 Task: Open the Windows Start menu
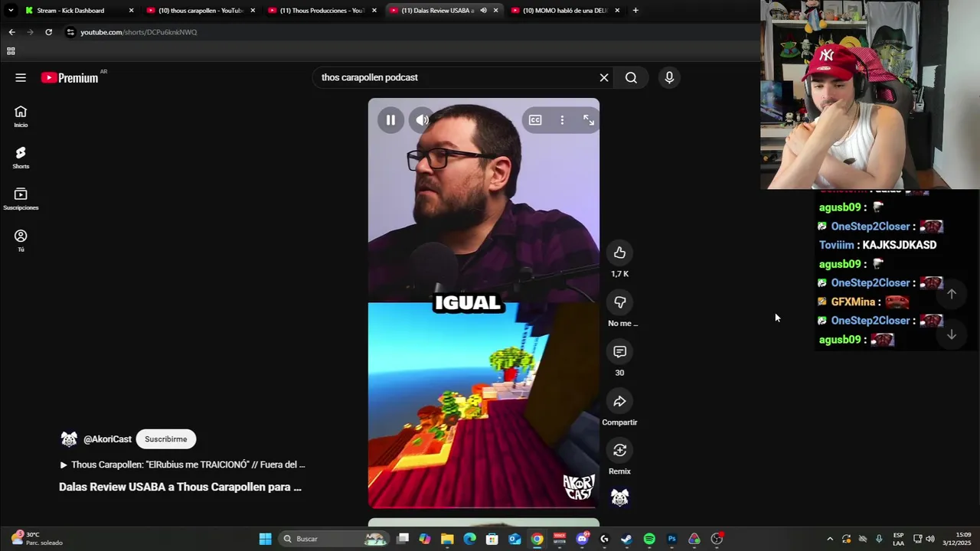point(265,539)
